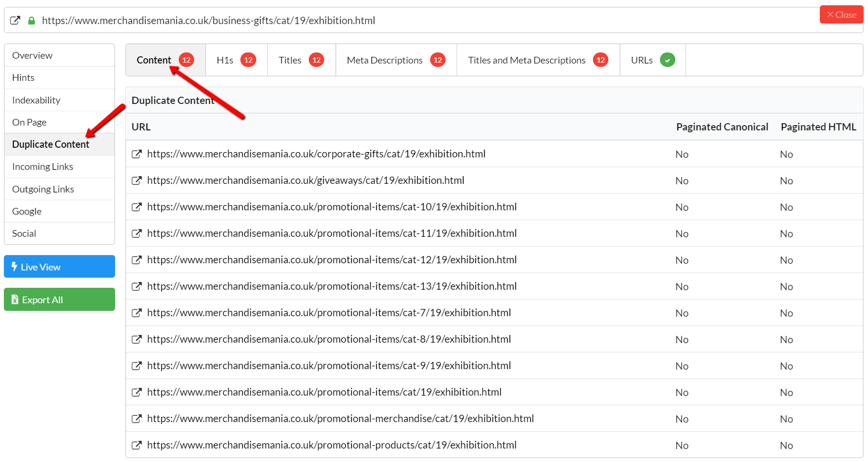Click the lightning bolt icon on Live View
This screenshot has width=868, height=462.
point(14,266)
